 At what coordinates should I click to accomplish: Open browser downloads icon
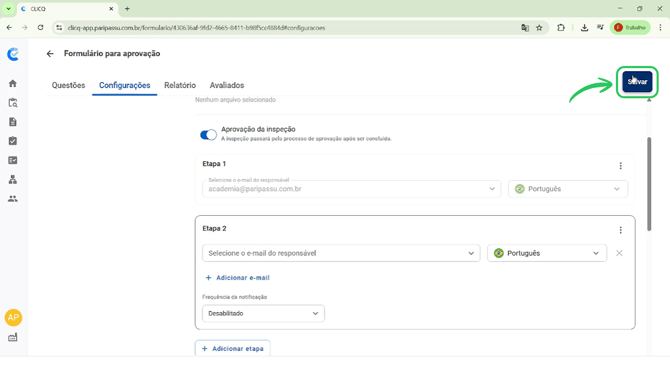click(584, 28)
